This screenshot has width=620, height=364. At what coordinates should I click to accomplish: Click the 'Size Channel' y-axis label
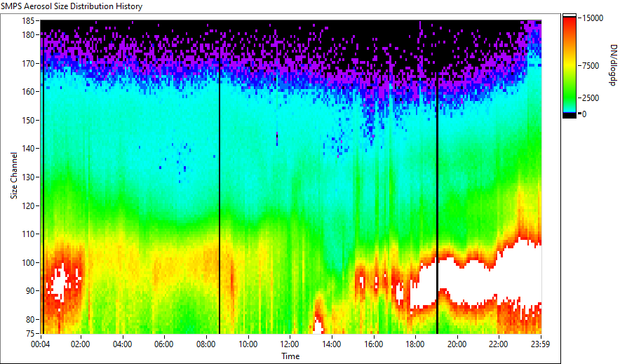[x=14, y=175]
